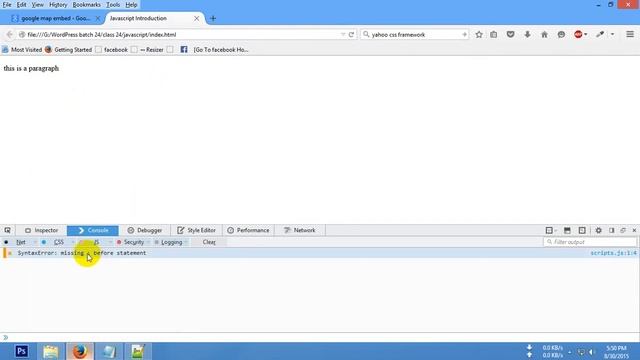The width and height of the screenshot is (640, 360).
Task: Go to the Home page
Action: [544, 35]
